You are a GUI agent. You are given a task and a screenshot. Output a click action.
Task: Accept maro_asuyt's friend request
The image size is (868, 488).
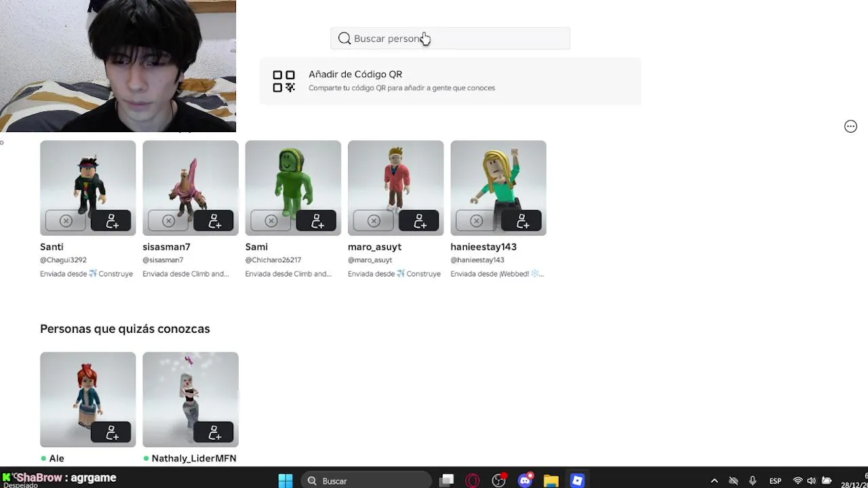[x=418, y=221]
